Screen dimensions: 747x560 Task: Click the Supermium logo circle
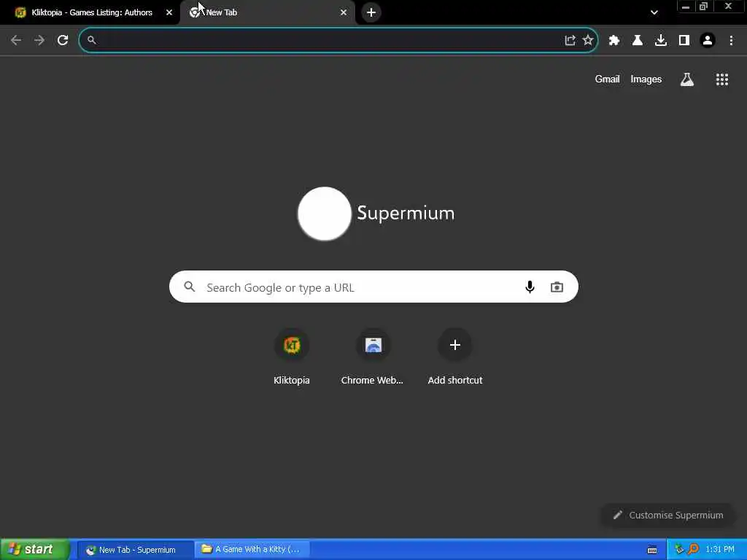click(325, 214)
